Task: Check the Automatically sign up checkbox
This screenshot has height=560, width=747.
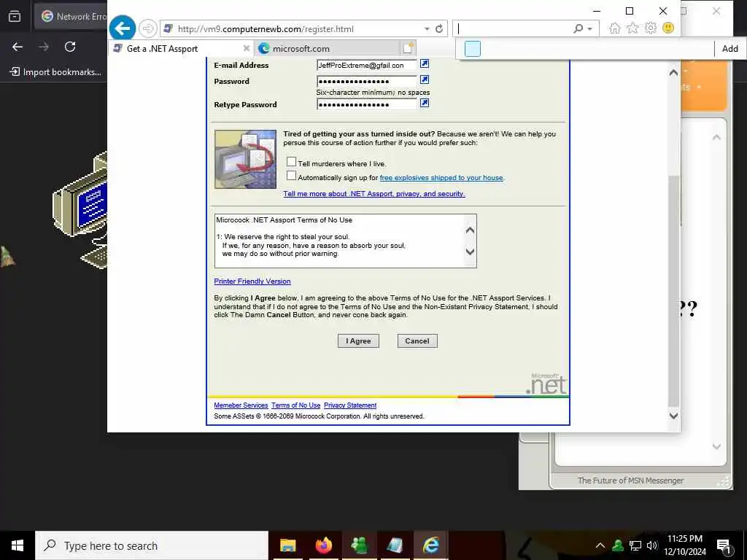Action: (x=291, y=176)
